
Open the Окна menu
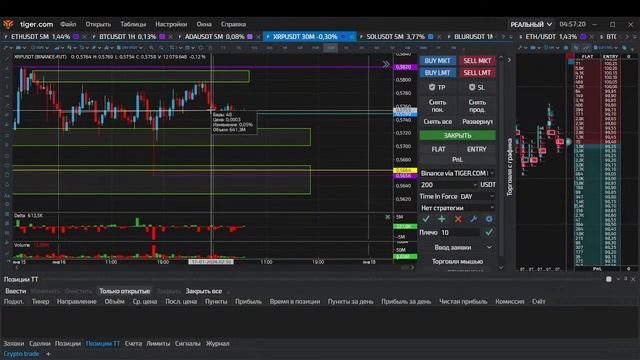[x=204, y=24]
